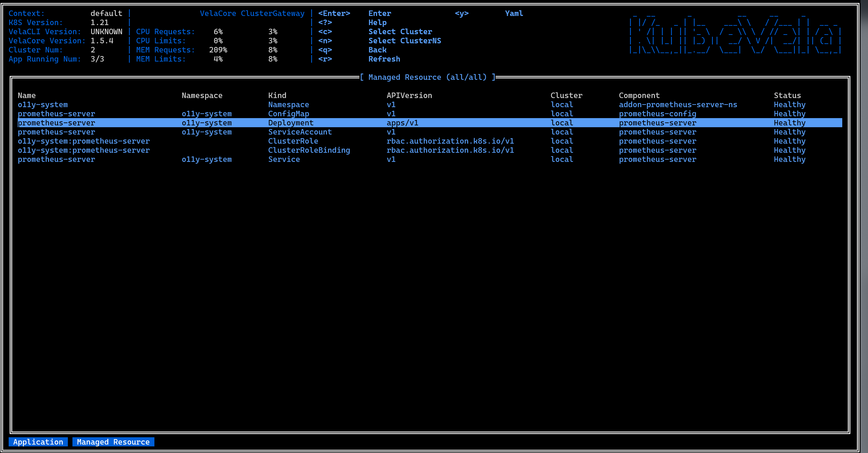
Task: Click the Refresh shortcut label
Action: point(384,59)
